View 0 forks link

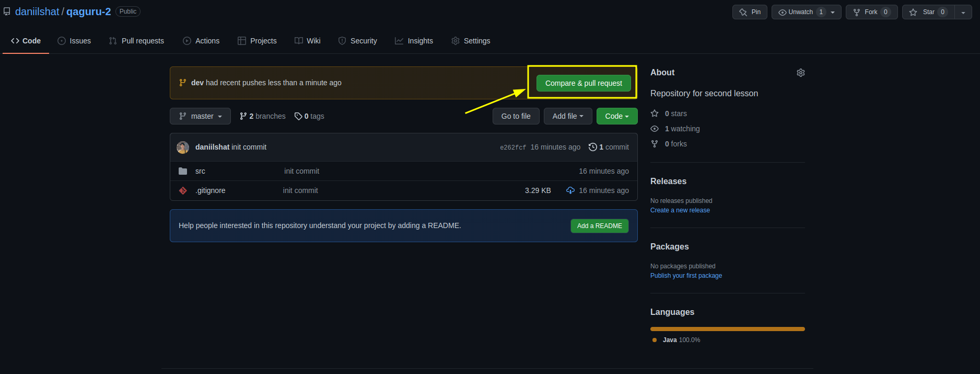669,144
